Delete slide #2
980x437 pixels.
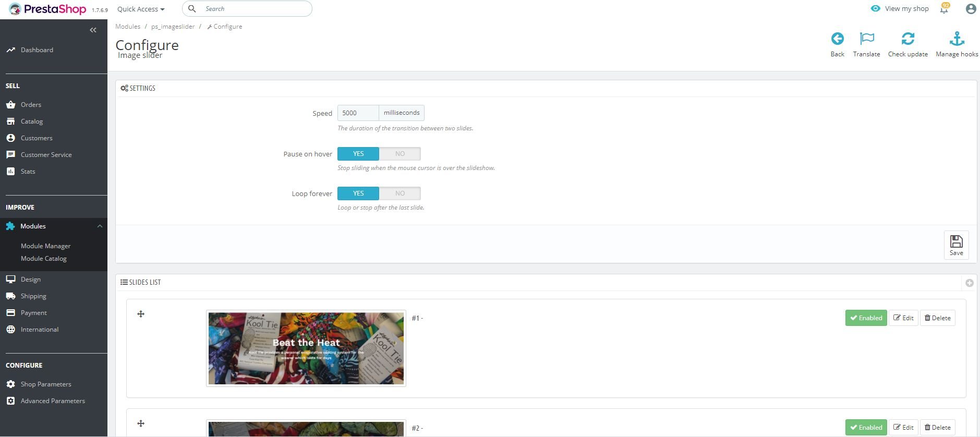pos(938,428)
